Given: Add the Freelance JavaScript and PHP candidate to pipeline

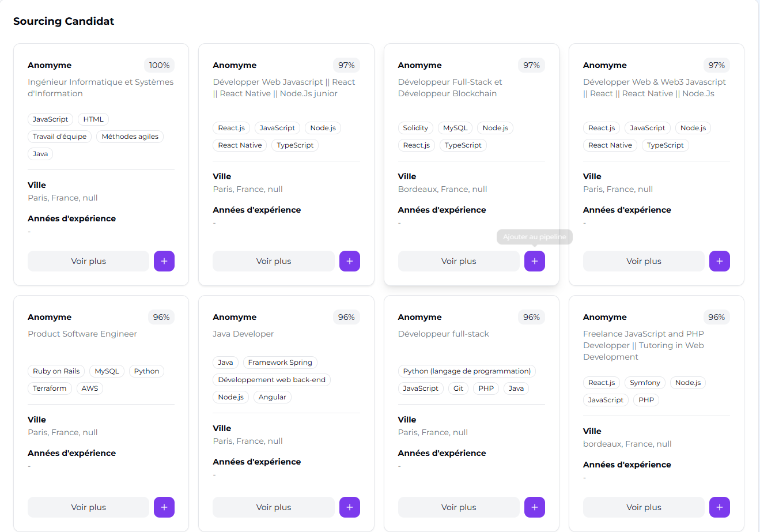Looking at the screenshot, I should 720,507.
